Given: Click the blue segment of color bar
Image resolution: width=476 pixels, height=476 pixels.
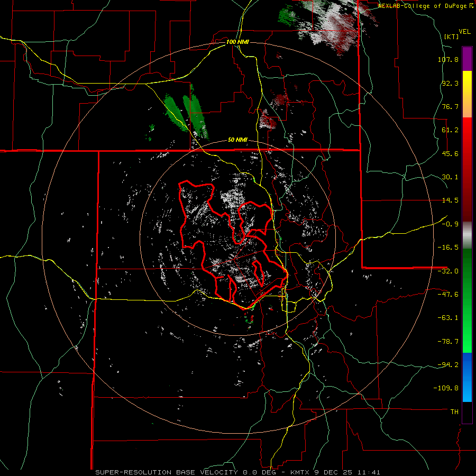Looking at the screenshot, I should pos(467,377).
